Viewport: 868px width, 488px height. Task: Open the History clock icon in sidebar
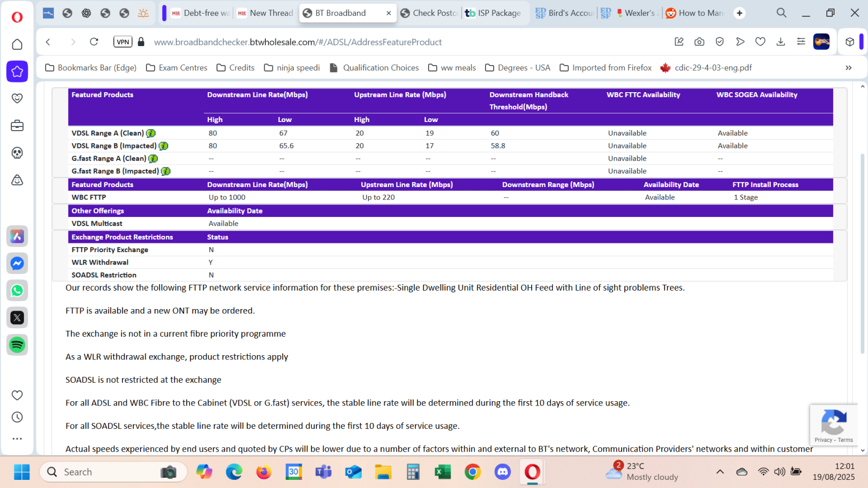point(17,417)
